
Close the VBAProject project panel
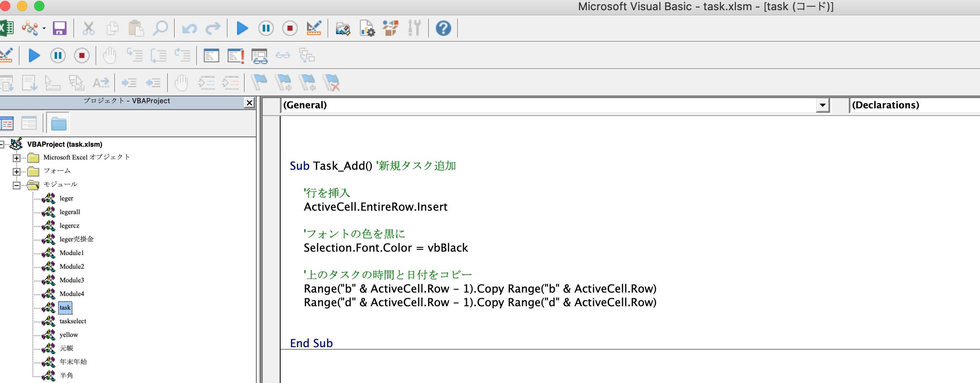249,103
